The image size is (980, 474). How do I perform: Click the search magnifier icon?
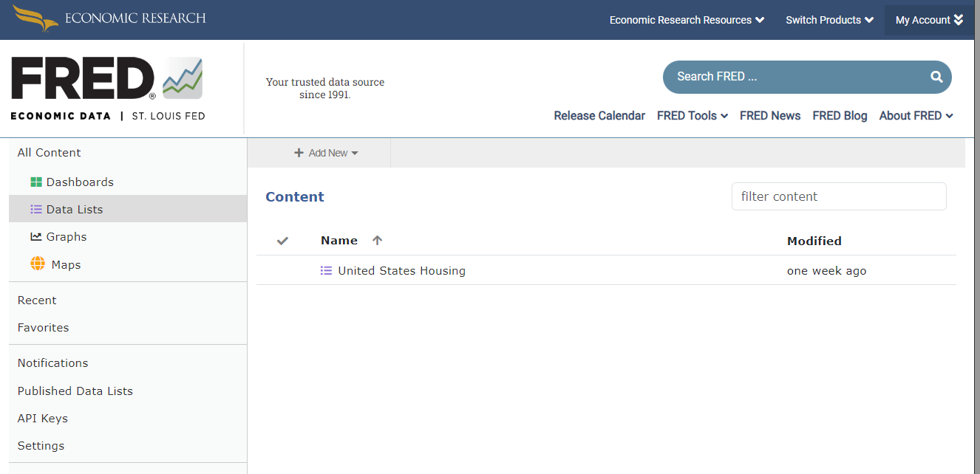pyautogui.click(x=936, y=77)
